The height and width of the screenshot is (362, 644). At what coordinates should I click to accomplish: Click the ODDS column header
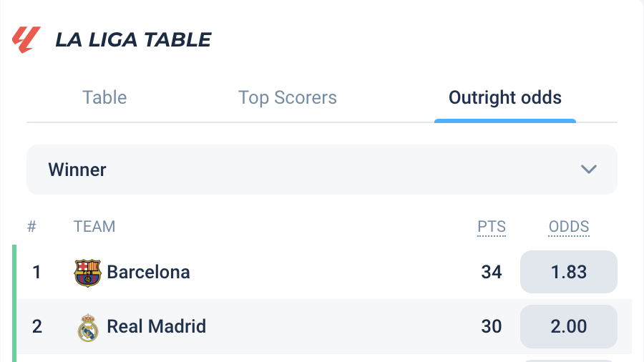(x=569, y=227)
